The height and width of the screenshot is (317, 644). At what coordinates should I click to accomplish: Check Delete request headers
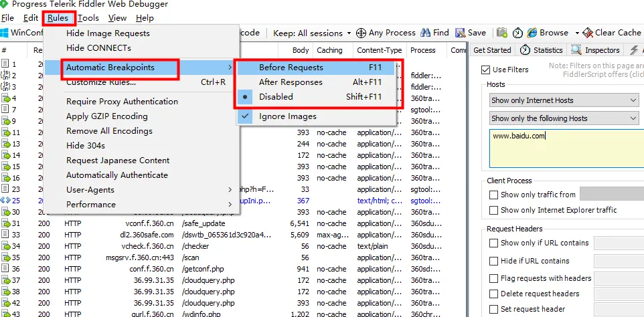coord(493,294)
